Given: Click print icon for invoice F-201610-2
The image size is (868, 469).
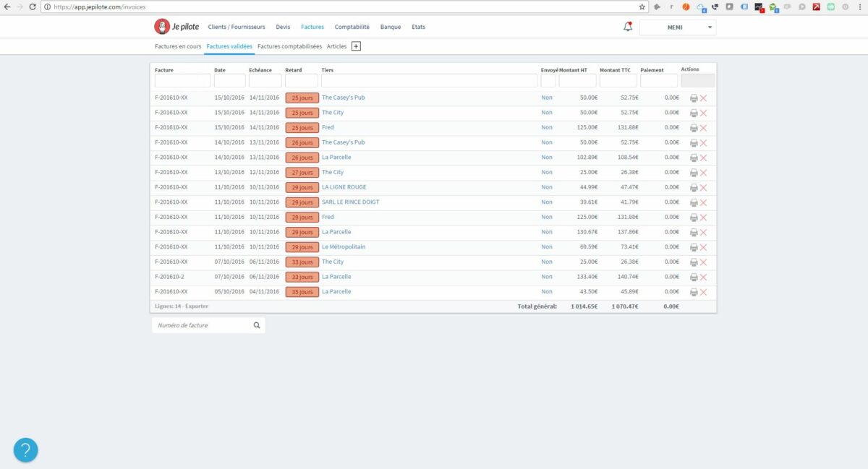Looking at the screenshot, I should pyautogui.click(x=694, y=277).
